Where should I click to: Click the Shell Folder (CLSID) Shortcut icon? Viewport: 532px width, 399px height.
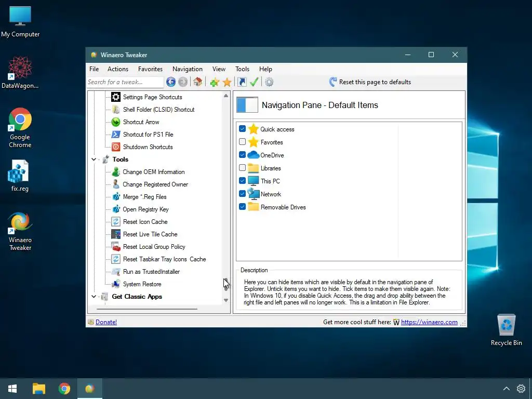(x=116, y=110)
